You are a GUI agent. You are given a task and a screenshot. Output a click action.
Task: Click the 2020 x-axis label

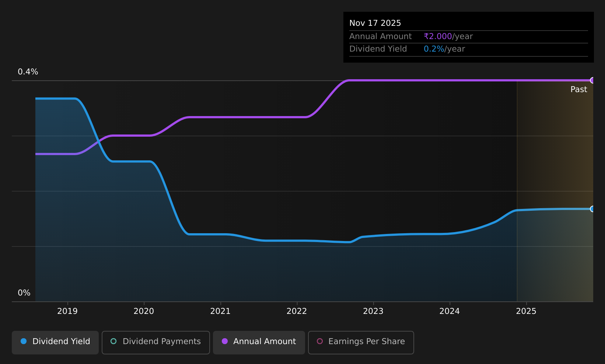pyautogui.click(x=144, y=311)
